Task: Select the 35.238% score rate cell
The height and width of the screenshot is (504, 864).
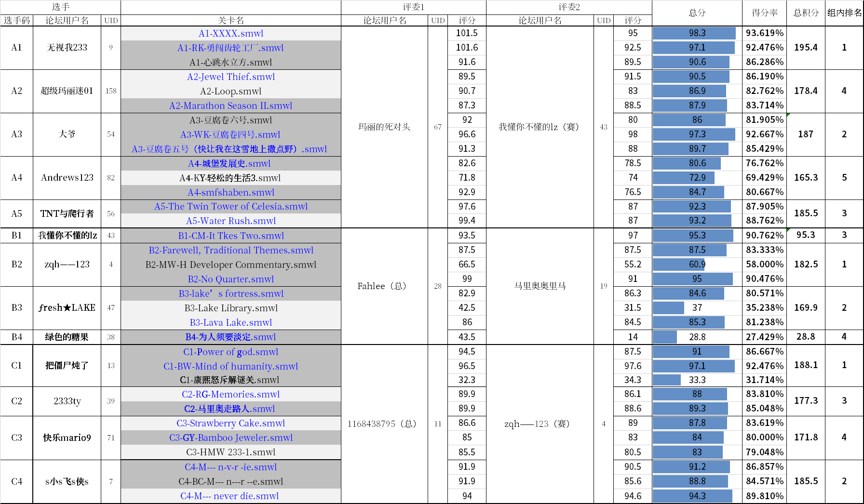Action: [x=765, y=308]
